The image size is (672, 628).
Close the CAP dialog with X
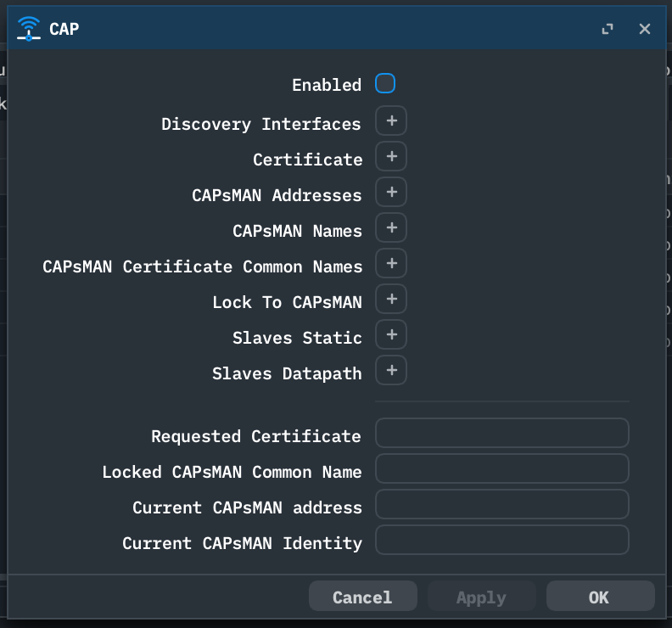click(645, 29)
